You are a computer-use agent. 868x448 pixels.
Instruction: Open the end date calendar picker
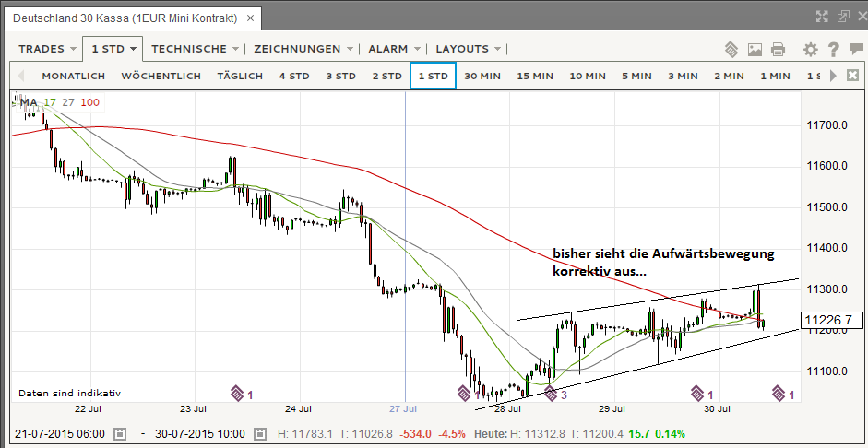tap(260, 433)
